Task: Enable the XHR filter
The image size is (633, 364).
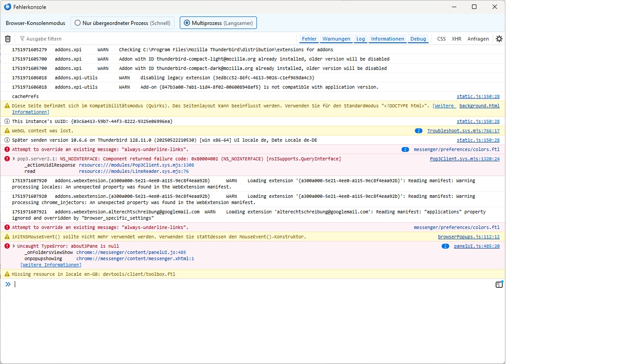Action: (x=456, y=39)
